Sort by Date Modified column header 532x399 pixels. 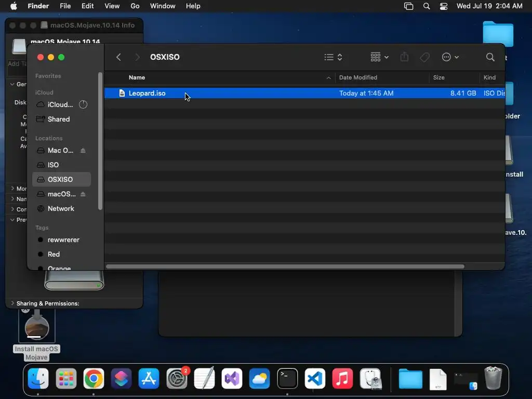pos(382,77)
